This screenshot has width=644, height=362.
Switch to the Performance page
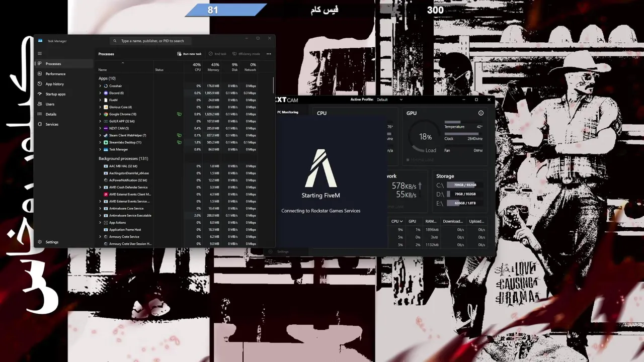click(64, 74)
